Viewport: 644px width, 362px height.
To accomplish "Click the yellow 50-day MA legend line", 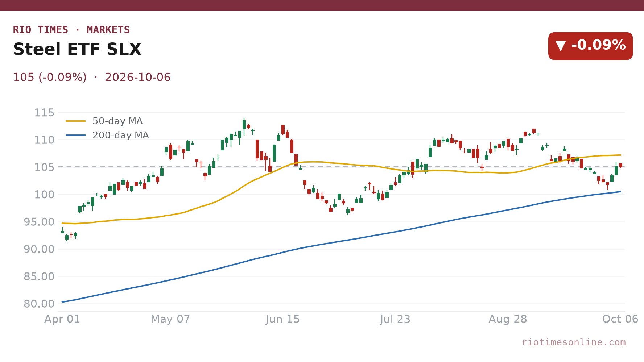I will [76, 121].
